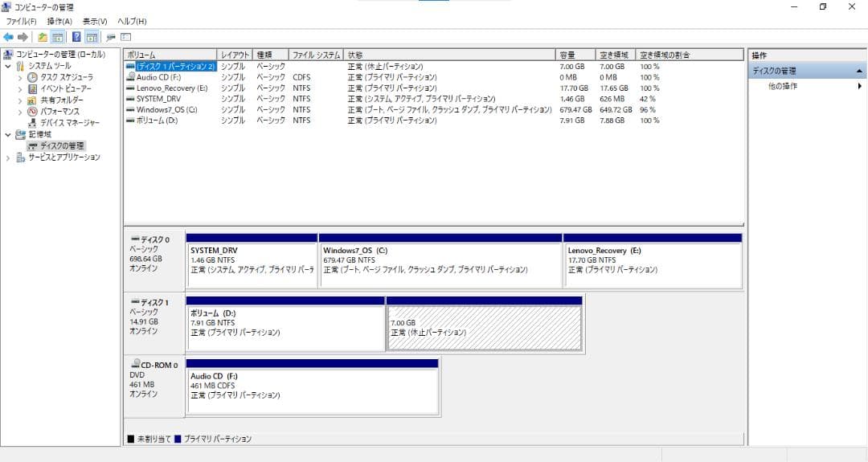Open the ファイル(F) menu
The image size is (868, 462).
[21, 21]
